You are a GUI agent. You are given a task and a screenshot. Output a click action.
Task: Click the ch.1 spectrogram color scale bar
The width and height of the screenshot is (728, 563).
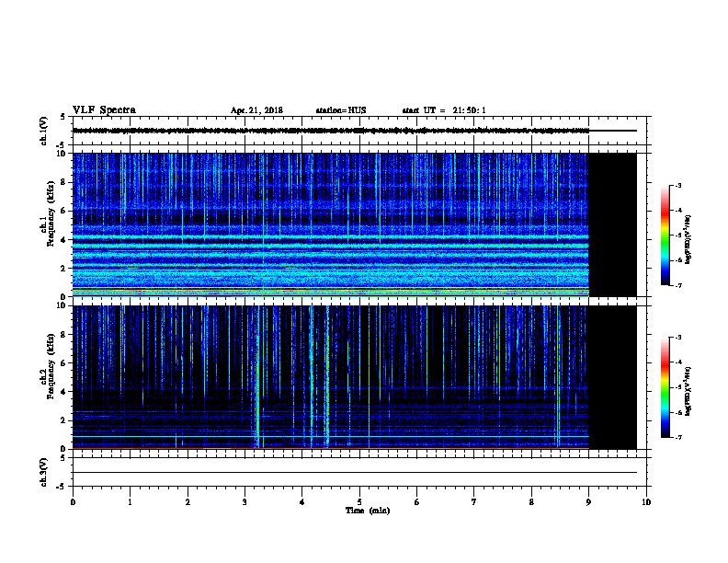(x=665, y=236)
